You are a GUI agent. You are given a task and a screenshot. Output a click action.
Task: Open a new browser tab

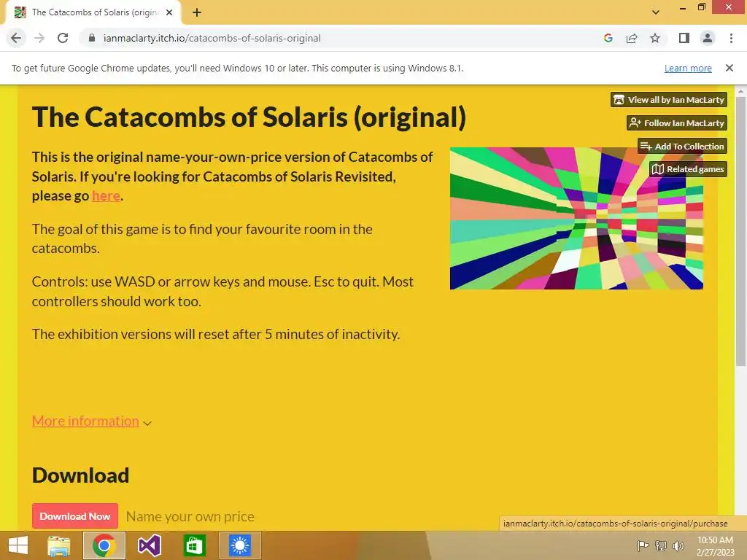click(197, 12)
